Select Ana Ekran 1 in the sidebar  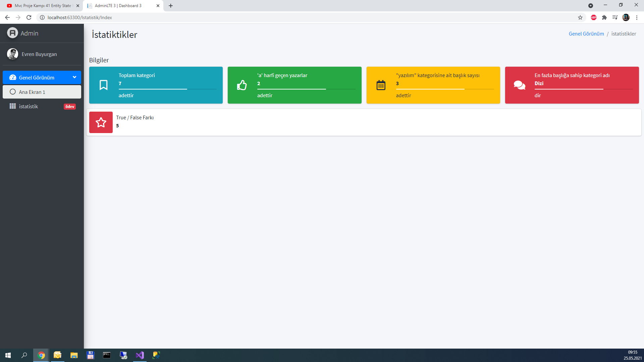point(32,92)
